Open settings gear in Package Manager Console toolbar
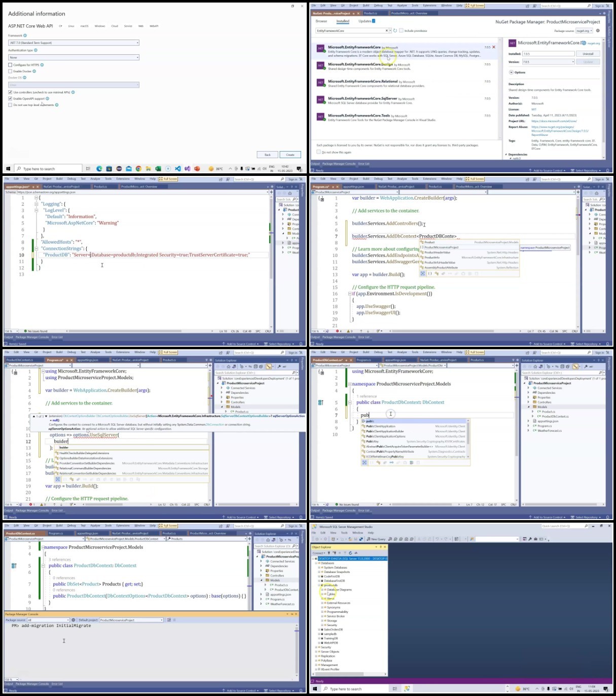This screenshot has height=696, width=616. tap(74, 620)
